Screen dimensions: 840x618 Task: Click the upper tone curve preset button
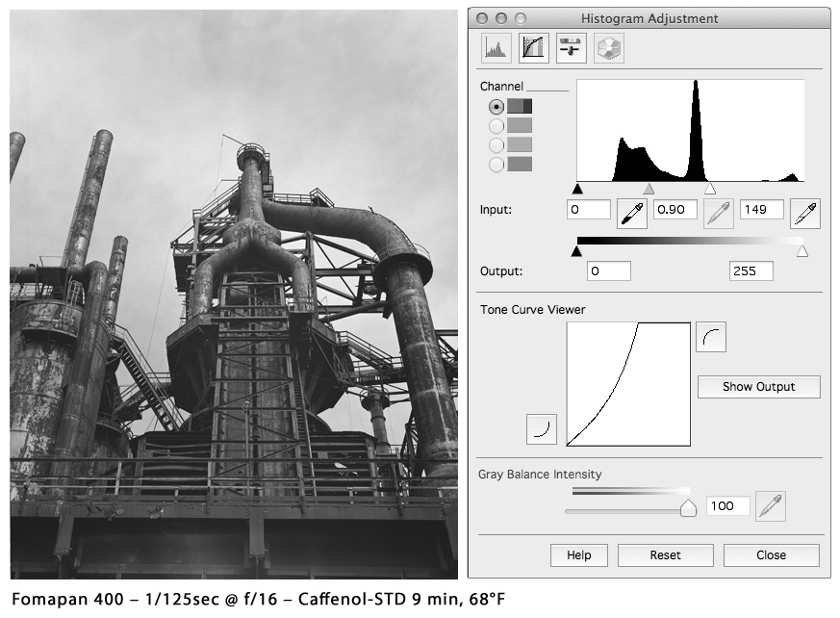(x=710, y=337)
